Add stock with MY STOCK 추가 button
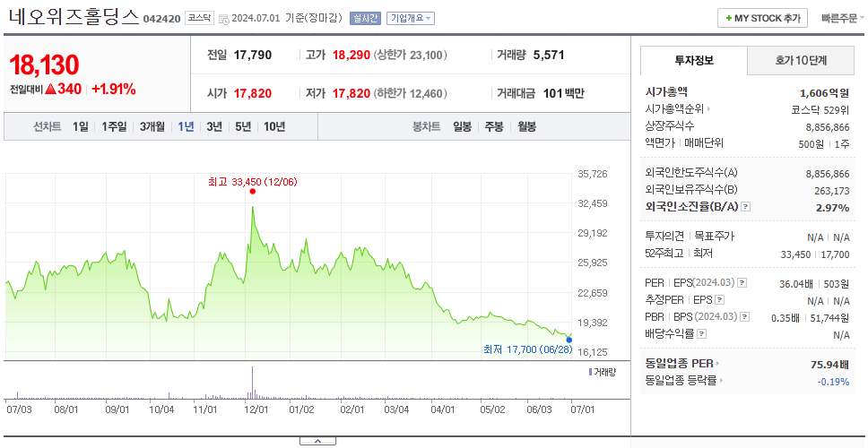The width and height of the screenshot is (868, 448). (762, 18)
